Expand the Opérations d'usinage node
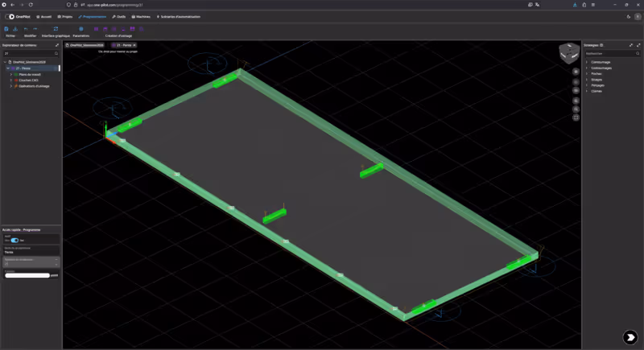This screenshot has width=644, height=350. tap(11, 86)
